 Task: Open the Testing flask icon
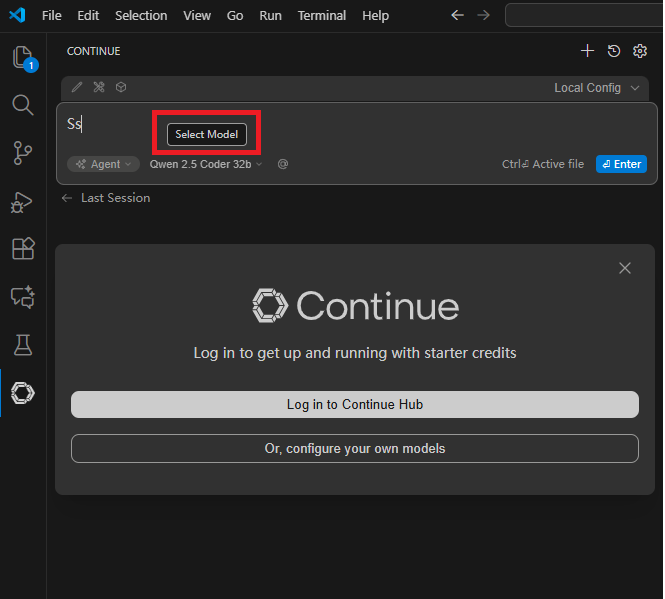pos(23,344)
